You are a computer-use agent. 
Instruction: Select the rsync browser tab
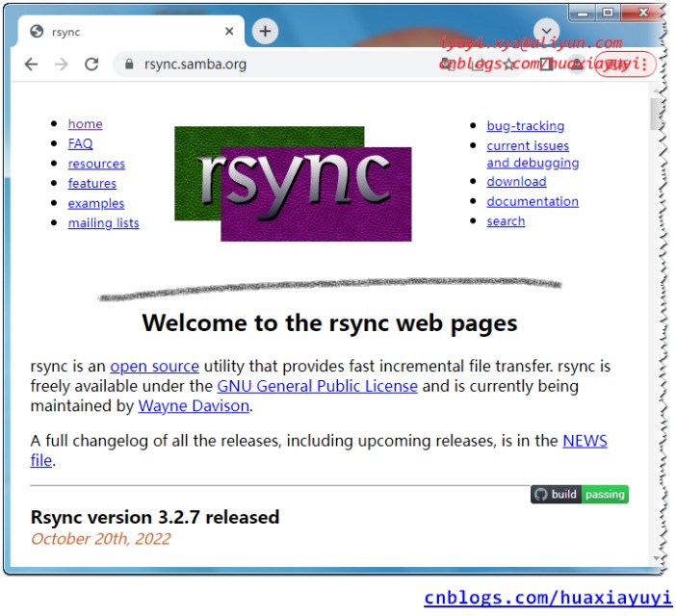click(x=131, y=32)
